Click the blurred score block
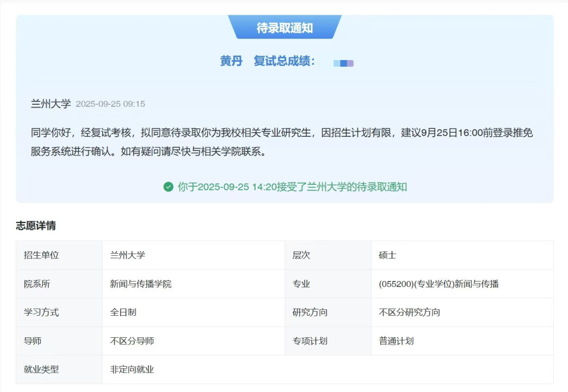The width and height of the screenshot is (568, 392). (x=343, y=63)
